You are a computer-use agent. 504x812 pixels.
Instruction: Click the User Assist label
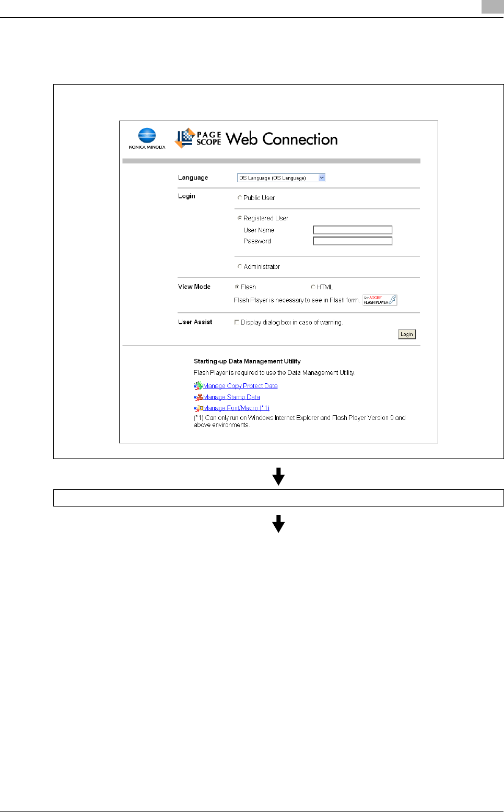(x=195, y=322)
